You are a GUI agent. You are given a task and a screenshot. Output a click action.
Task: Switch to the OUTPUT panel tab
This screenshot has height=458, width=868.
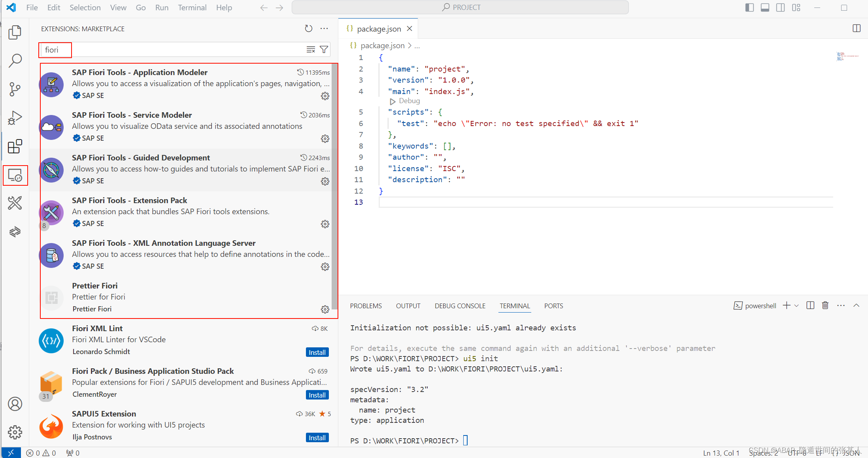click(408, 306)
